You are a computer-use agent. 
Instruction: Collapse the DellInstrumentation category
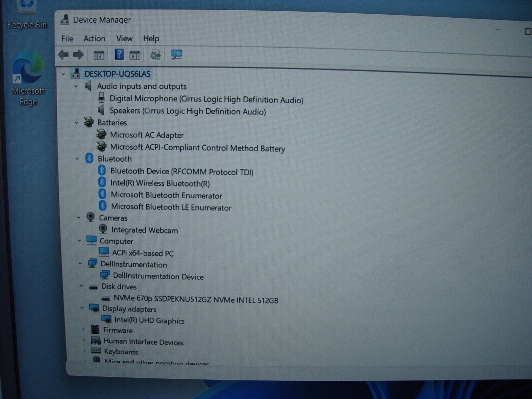(80, 264)
